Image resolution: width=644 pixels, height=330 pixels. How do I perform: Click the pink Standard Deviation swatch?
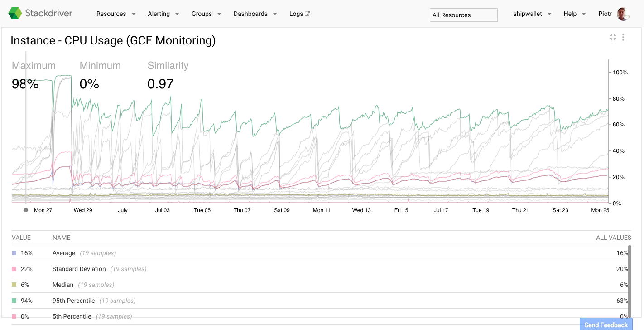click(14, 269)
